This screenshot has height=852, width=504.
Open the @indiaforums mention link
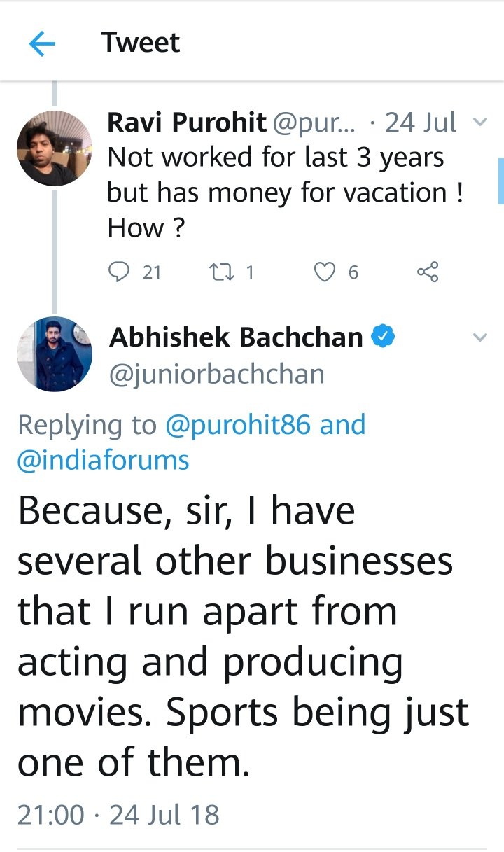click(104, 460)
